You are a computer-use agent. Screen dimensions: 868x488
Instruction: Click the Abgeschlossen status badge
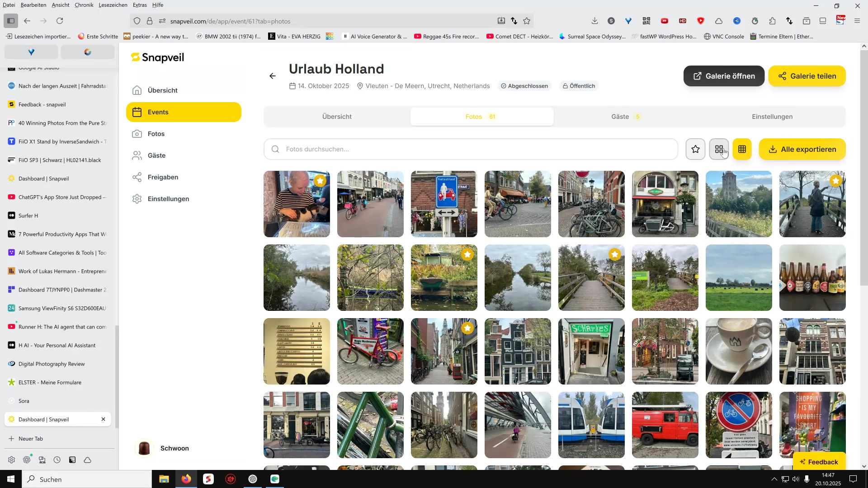(x=524, y=86)
